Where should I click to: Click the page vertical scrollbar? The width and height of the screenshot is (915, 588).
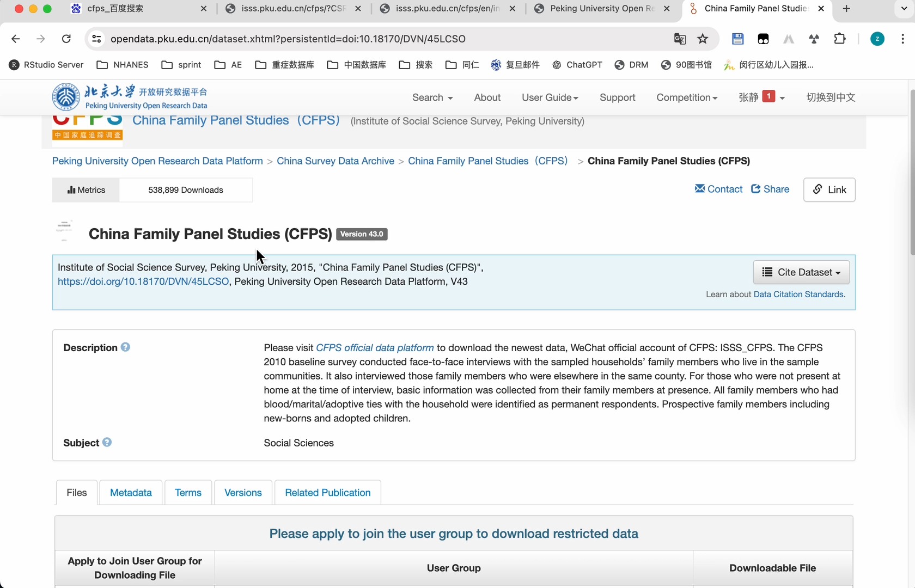click(x=912, y=172)
